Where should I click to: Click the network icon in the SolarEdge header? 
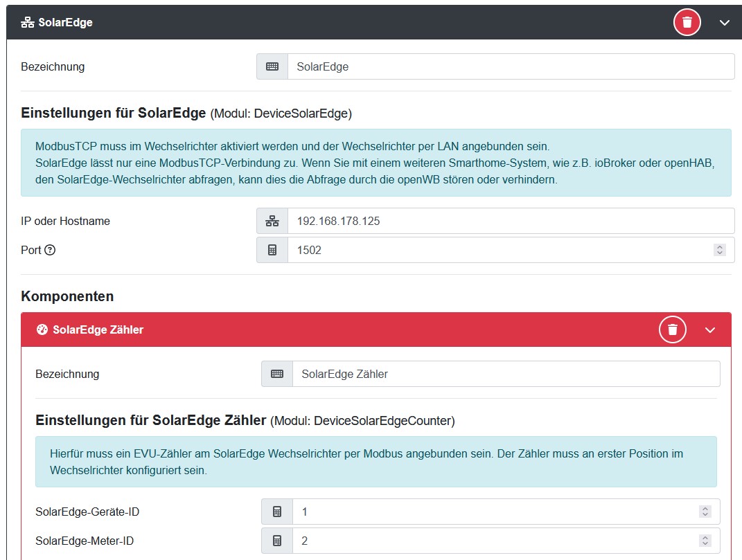(28, 22)
